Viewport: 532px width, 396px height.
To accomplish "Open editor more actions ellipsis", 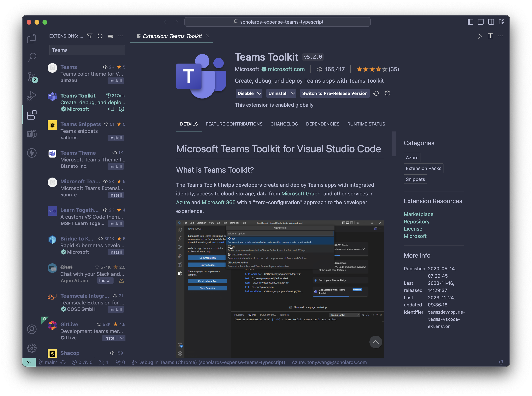I will 501,36.
